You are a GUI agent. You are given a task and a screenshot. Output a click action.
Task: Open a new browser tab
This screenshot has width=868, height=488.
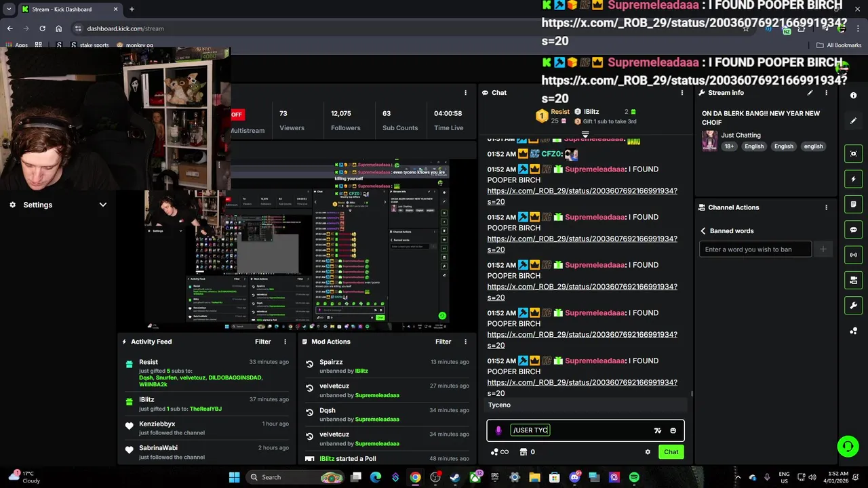132,9
